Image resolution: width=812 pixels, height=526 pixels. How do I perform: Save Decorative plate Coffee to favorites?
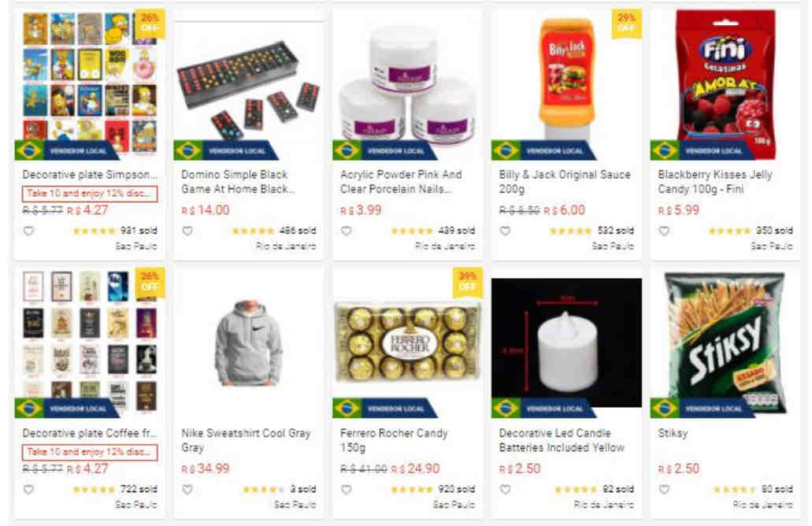pyautogui.click(x=28, y=489)
